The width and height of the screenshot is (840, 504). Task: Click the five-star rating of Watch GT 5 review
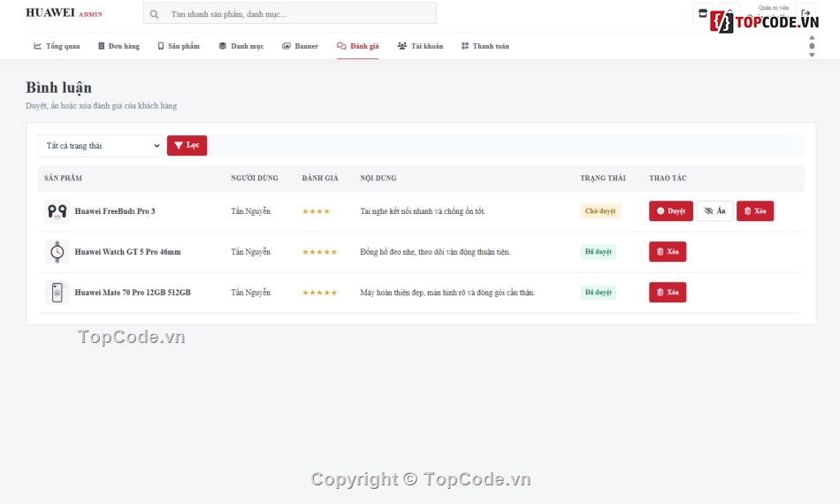[x=319, y=252]
